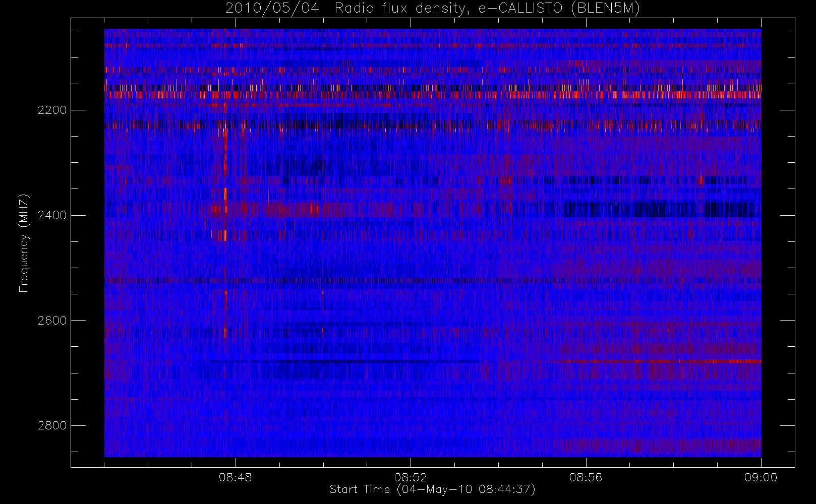Click the 08:56 time tick label

point(586,477)
